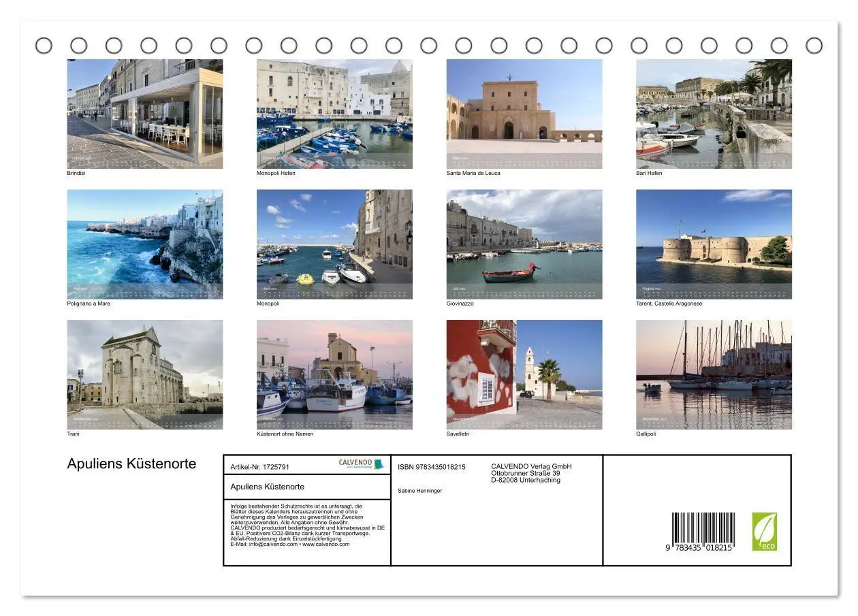Select the Gallipoli sailboats photo
Image resolution: width=858 pixels, height=616 pixels.
click(x=714, y=374)
